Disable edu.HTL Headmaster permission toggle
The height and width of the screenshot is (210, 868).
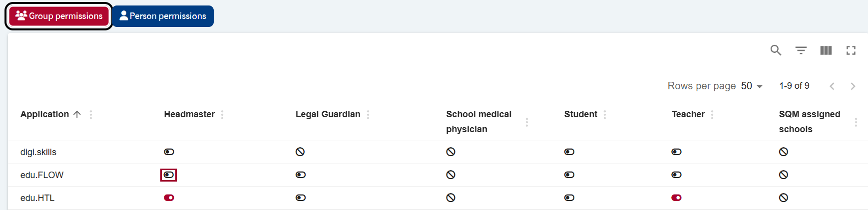coord(169,198)
